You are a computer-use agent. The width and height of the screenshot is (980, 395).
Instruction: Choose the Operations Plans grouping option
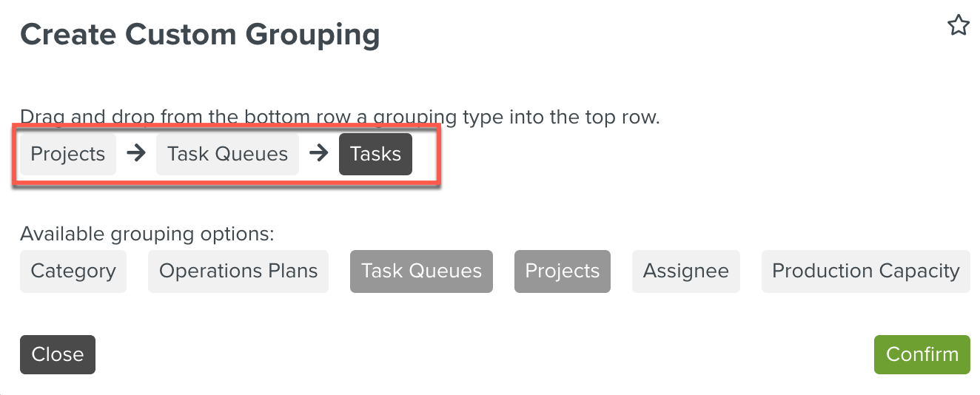[238, 271]
